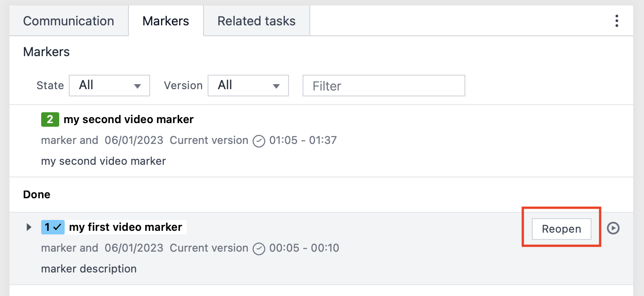Select the green "2" marker badge

50,119
